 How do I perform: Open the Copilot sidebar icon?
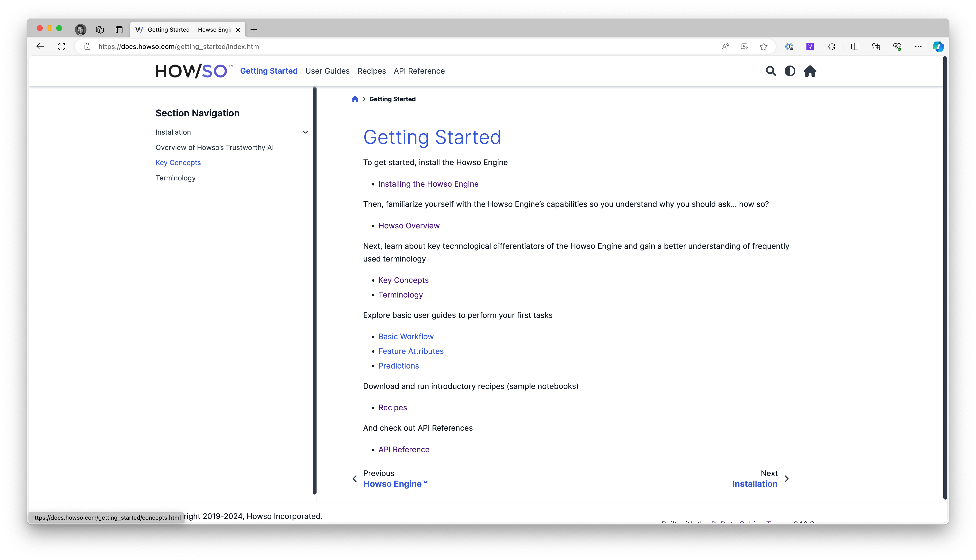pyautogui.click(x=938, y=47)
